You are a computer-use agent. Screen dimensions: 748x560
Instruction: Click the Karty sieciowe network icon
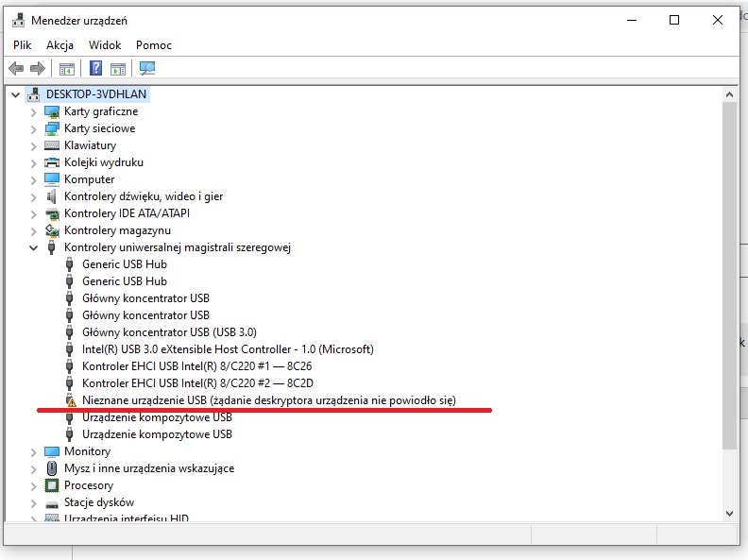tap(52, 128)
